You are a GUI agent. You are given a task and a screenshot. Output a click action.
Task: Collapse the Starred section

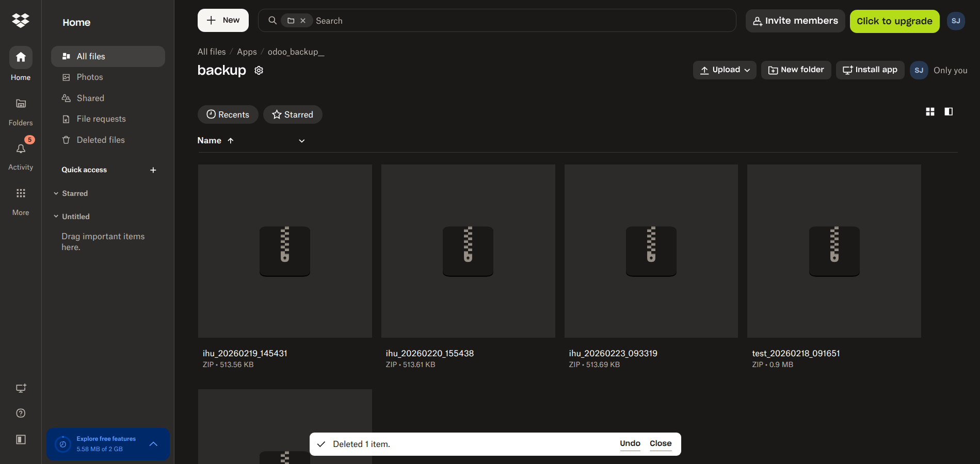pyautogui.click(x=56, y=193)
